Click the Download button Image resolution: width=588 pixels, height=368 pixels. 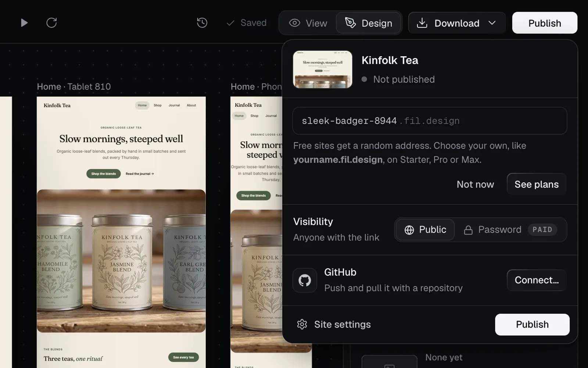click(457, 23)
